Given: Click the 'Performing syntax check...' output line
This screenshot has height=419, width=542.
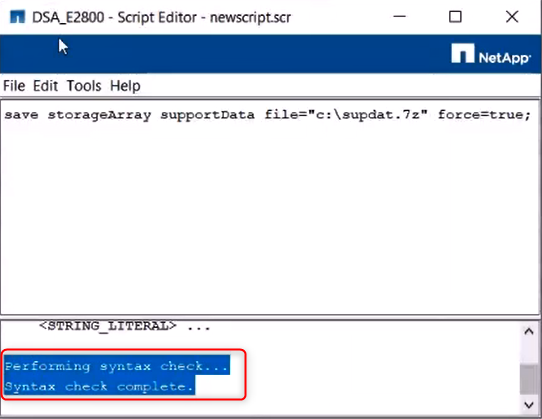Looking at the screenshot, I should point(117,366).
